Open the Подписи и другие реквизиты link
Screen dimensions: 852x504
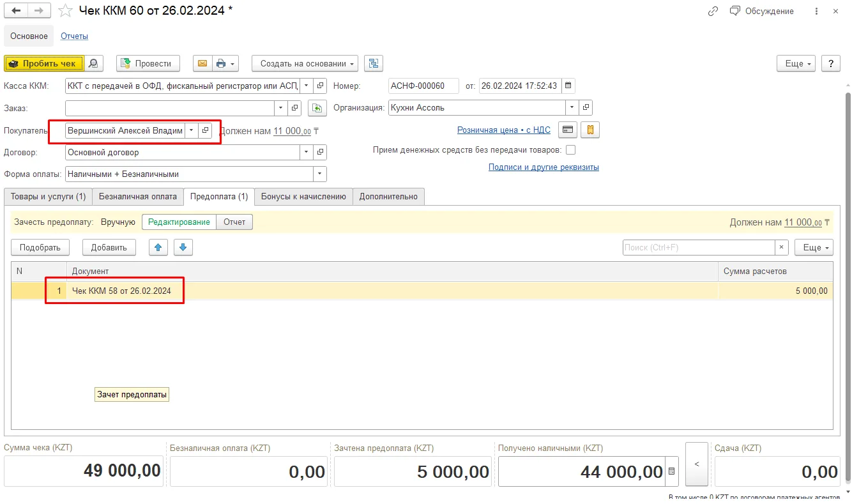coord(544,167)
